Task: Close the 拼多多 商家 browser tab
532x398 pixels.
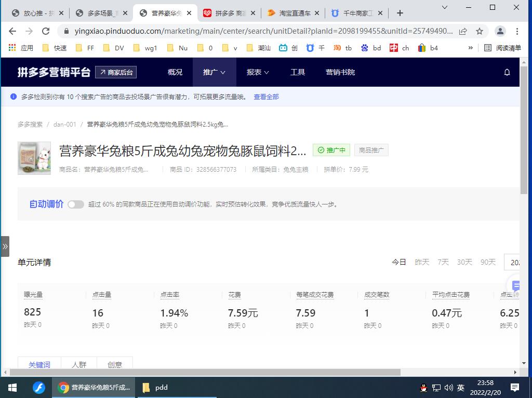Action: pyautogui.click(x=253, y=13)
